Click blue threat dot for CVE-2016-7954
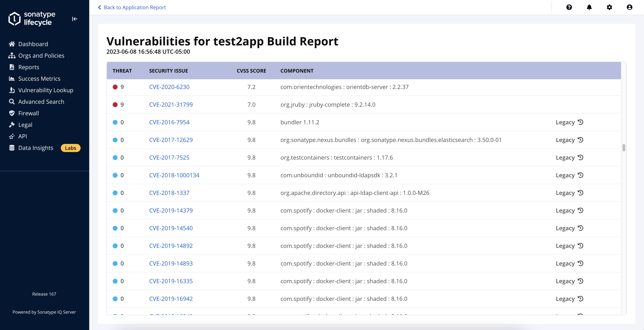The image size is (644, 330). pos(115,122)
